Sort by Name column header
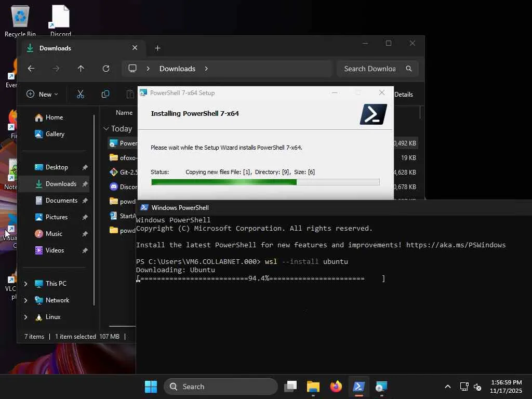532x399 pixels. point(124,113)
